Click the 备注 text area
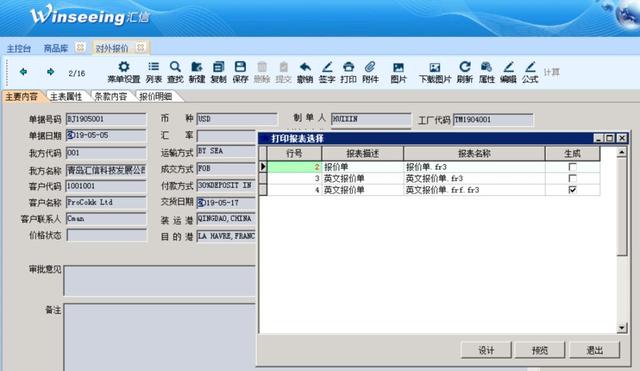 (x=160, y=338)
